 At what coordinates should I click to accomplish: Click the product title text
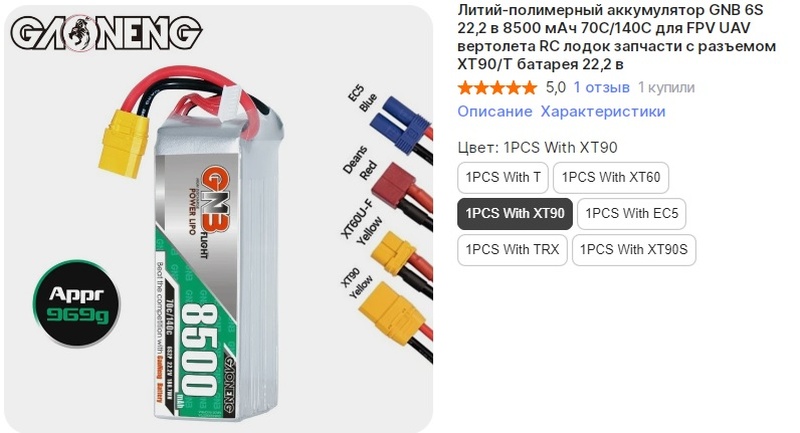click(x=616, y=37)
